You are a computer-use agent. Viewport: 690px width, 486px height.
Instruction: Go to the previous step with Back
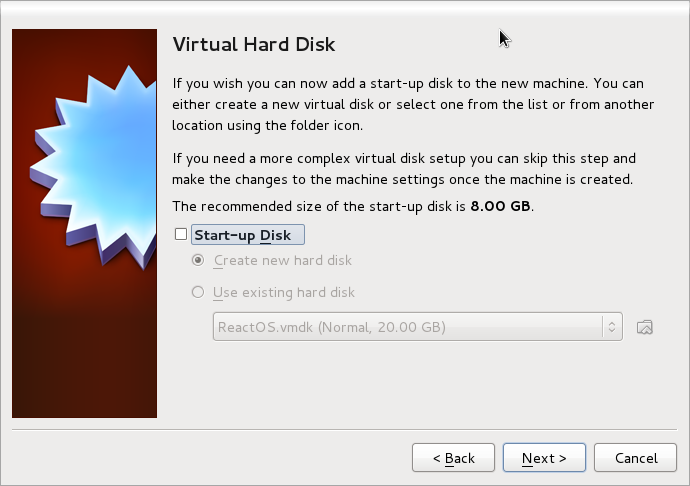(453, 458)
